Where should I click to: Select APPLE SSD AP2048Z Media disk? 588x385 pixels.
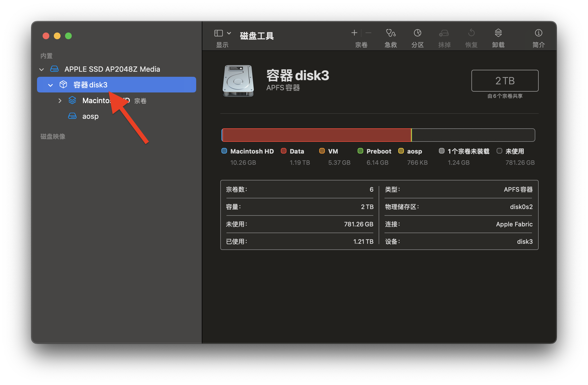112,69
